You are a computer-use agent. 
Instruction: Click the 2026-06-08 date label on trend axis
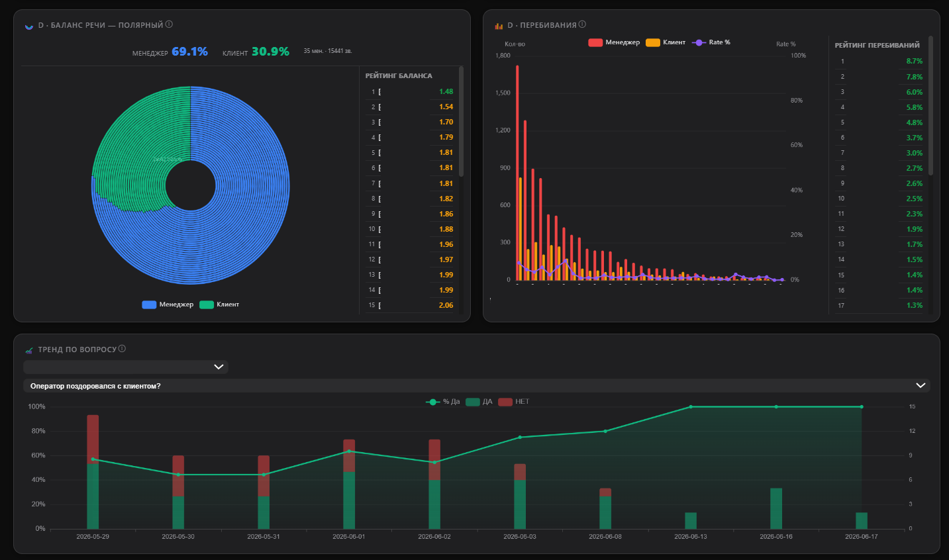point(605,537)
